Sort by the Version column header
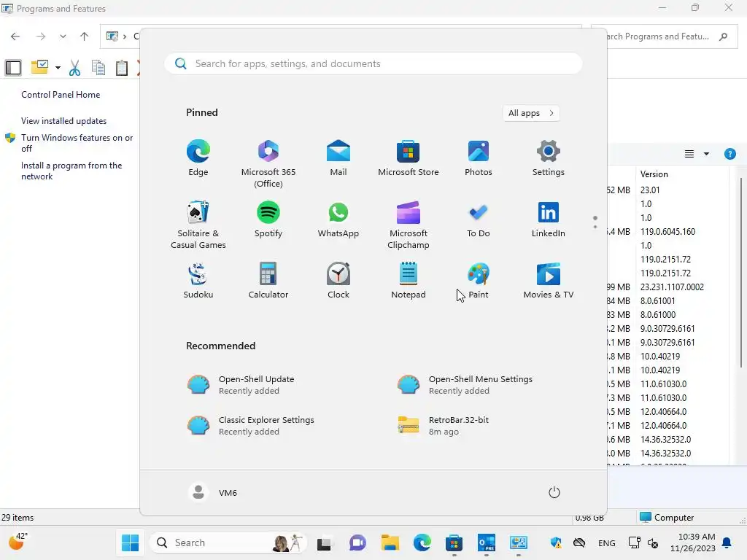 coord(682,174)
